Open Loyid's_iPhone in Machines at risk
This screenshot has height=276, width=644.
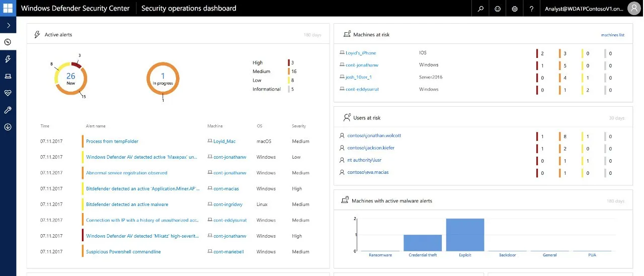pyautogui.click(x=361, y=53)
